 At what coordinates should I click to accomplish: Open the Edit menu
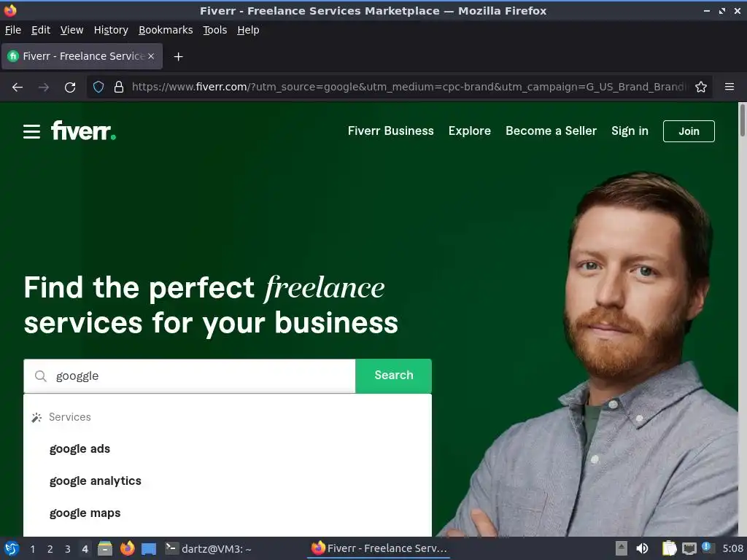click(x=41, y=30)
